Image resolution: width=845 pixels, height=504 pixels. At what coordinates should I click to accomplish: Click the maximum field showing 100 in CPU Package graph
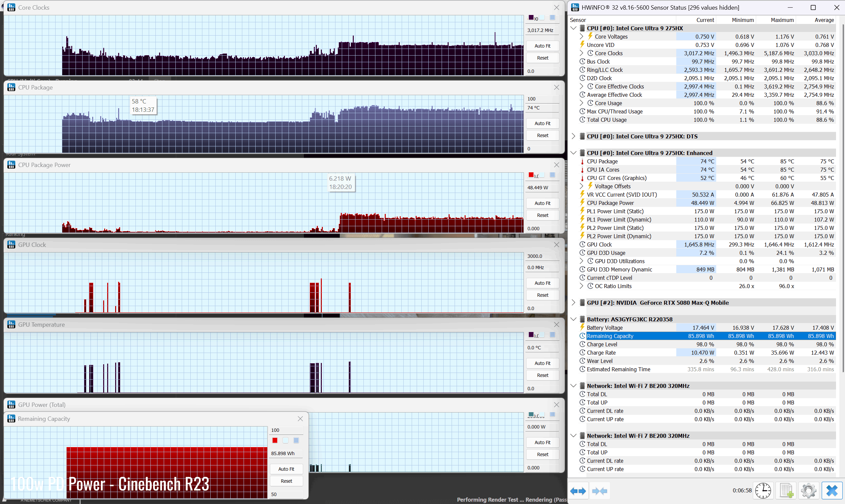(542, 99)
